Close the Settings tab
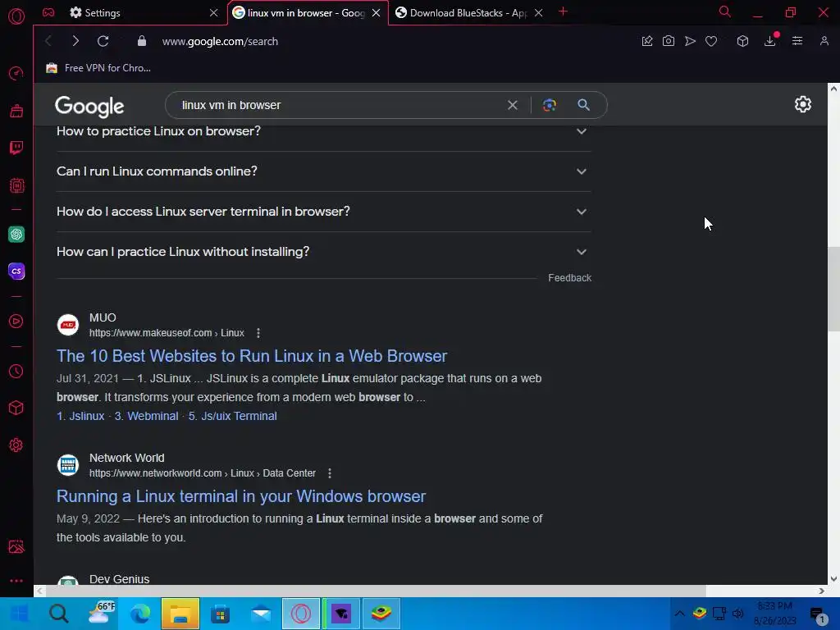 (214, 13)
